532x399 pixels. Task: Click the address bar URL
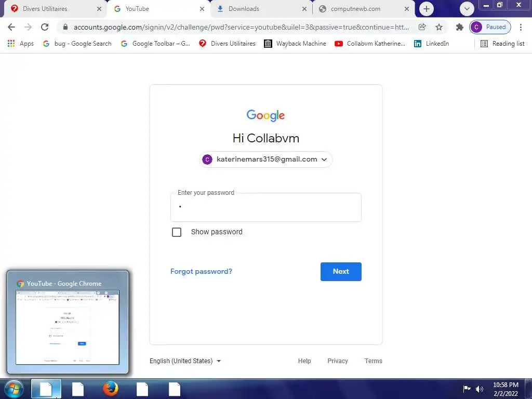tap(241, 27)
